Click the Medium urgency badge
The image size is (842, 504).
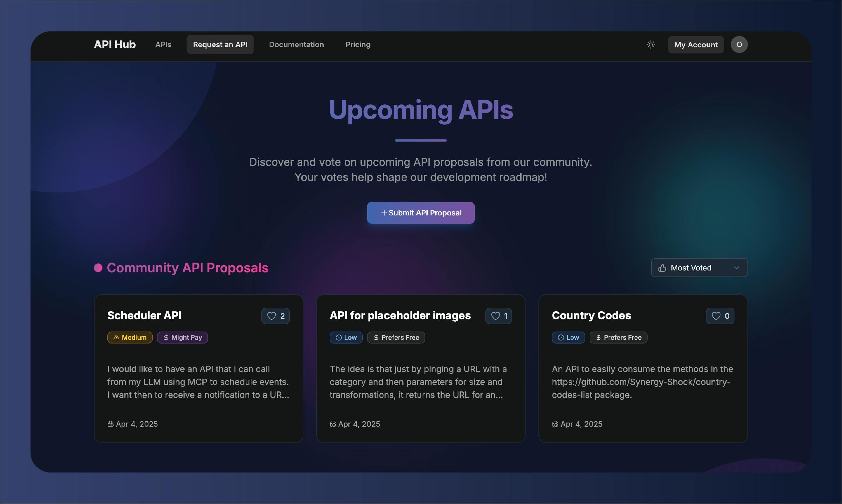pyautogui.click(x=130, y=338)
